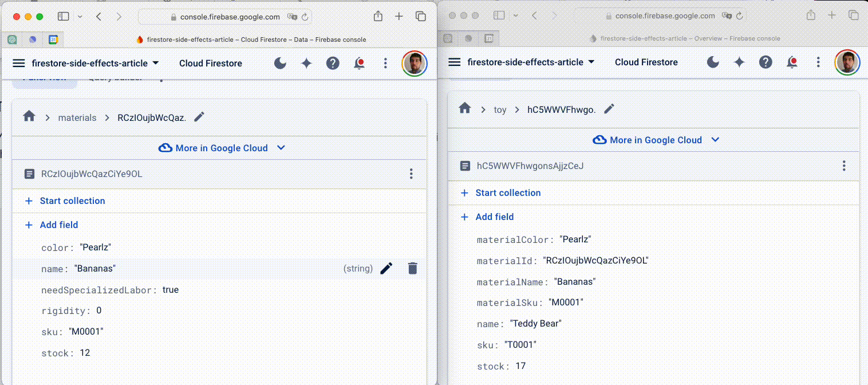
Task: Select left Safari Firebase console tab
Action: [x=251, y=40]
